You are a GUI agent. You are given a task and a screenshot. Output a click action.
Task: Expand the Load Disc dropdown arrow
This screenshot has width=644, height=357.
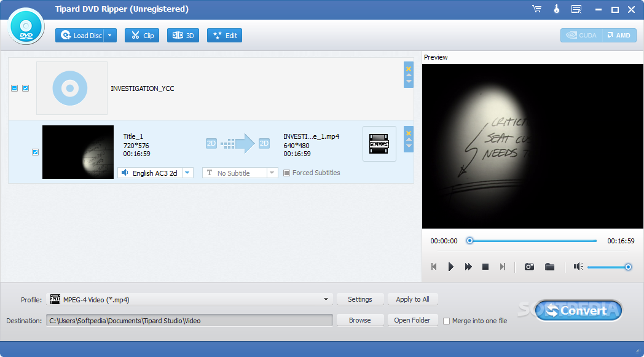[110, 35]
